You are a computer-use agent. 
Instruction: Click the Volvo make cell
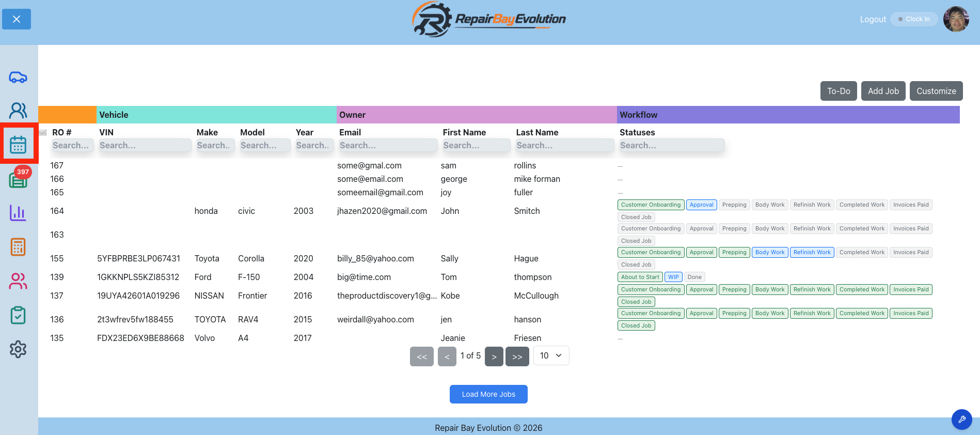[x=204, y=338]
